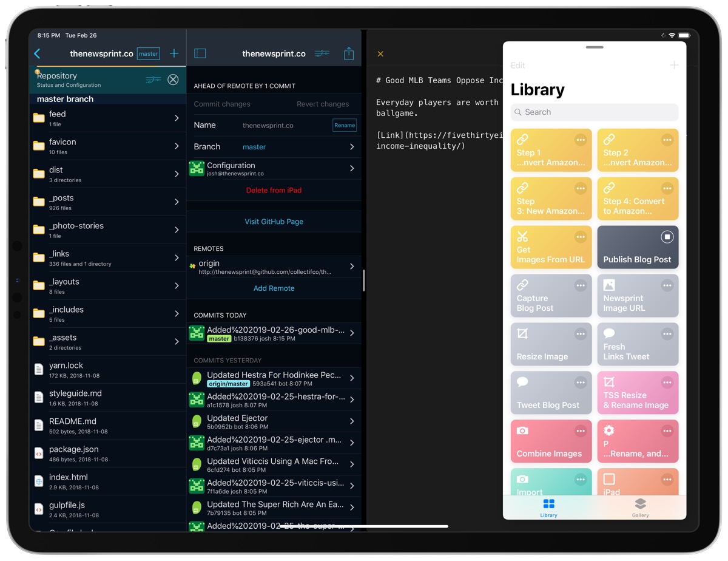Switch to the Gallery tab
This screenshot has height=561, width=728.
coord(640,508)
